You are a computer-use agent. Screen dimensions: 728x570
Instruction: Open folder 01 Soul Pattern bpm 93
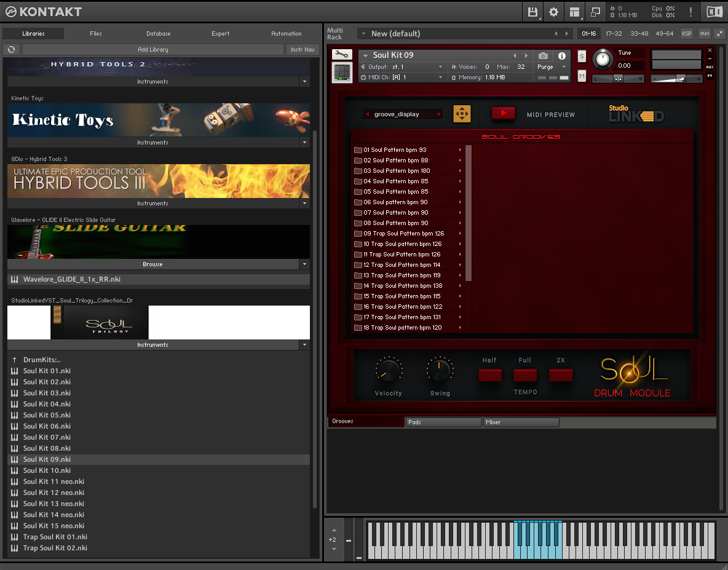pos(408,150)
